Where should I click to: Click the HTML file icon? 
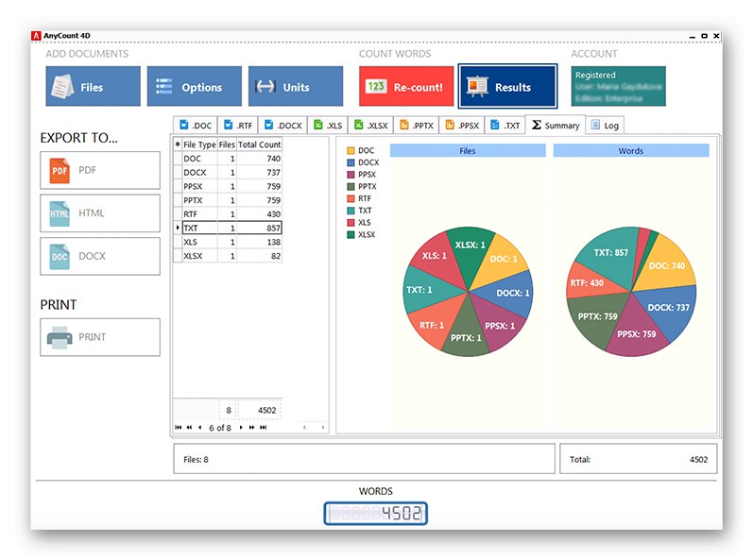tap(60, 213)
